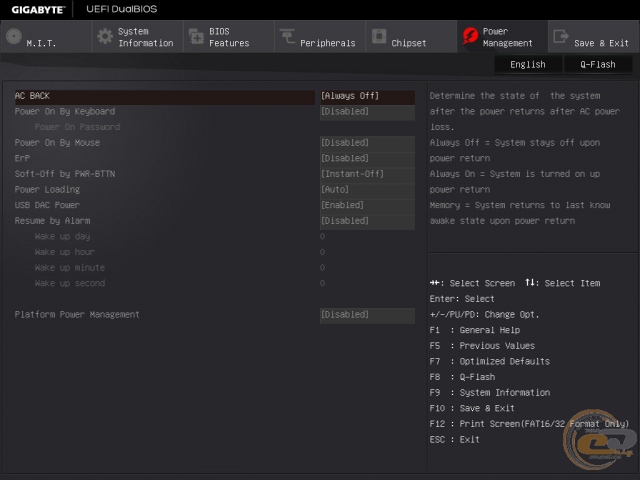Select the Resume by Alarm label
Image resolution: width=640 pixels, height=480 pixels.
pyautogui.click(x=53, y=221)
